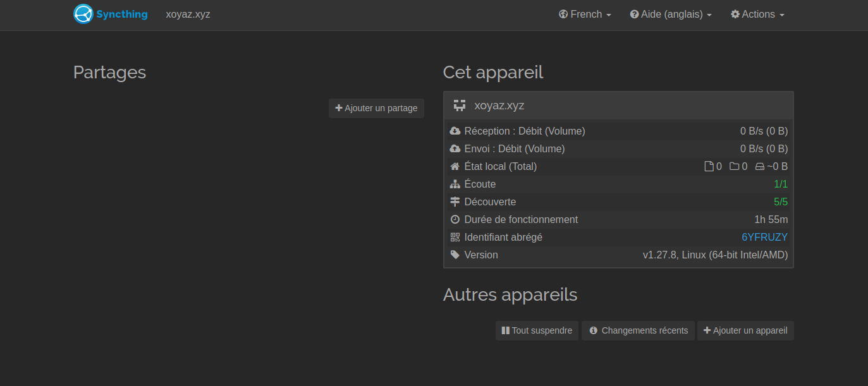Click Ajouter un appareil to add device
The image size is (868, 386).
[x=745, y=330]
